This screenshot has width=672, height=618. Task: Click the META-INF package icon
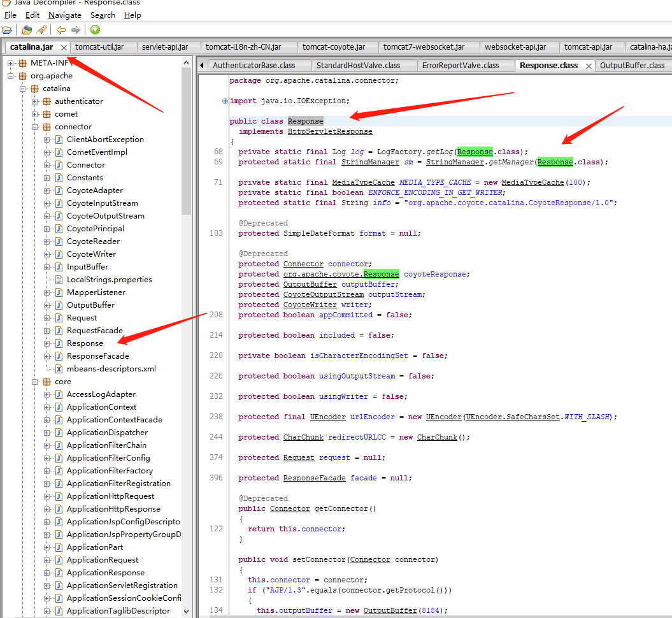coord(23,63)
